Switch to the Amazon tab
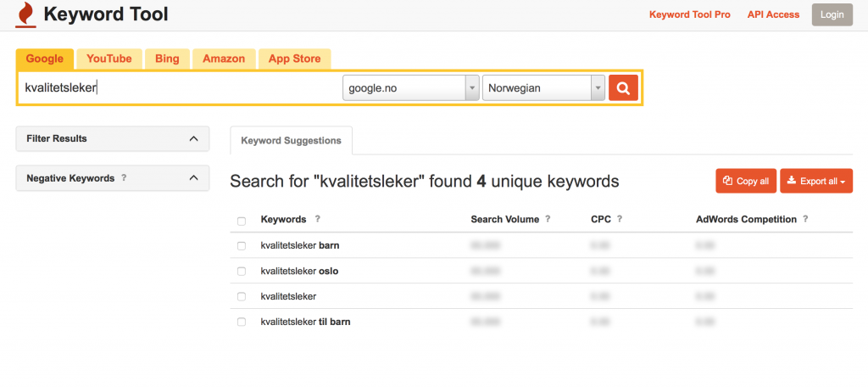 tap(224, 59)
